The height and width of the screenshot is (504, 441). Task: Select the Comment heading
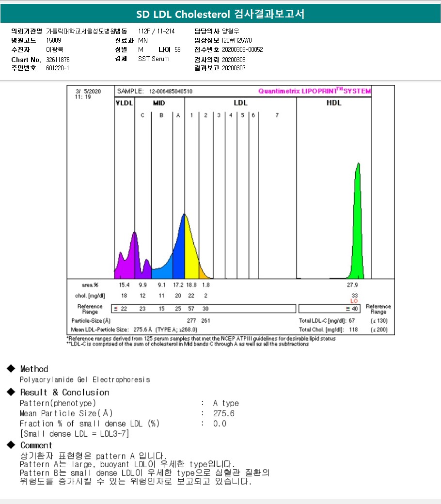pyautogui.click(x=36, y=445)
